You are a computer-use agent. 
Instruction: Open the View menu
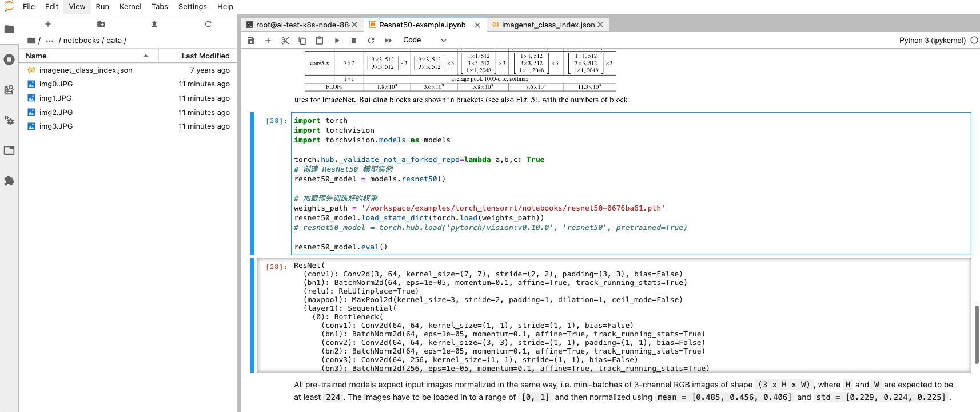pyautogui.click(x=77, y=6)
